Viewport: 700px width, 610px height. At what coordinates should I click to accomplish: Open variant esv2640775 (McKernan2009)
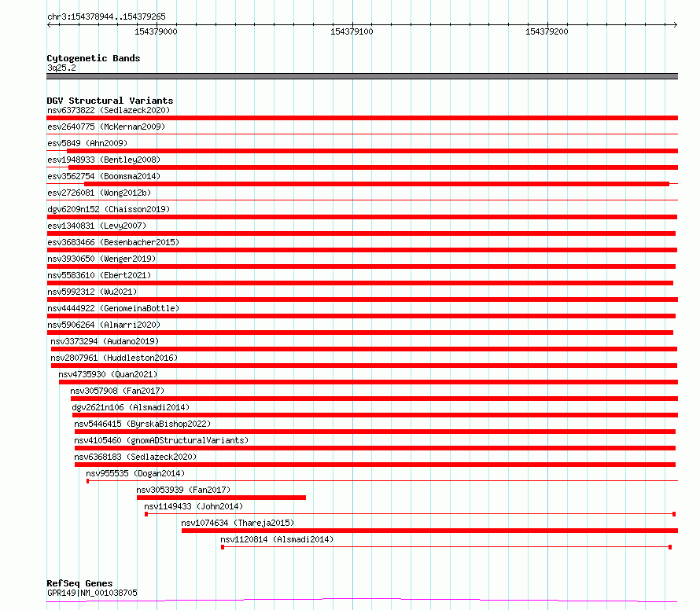pyautogui.click(x=106, y=127)
